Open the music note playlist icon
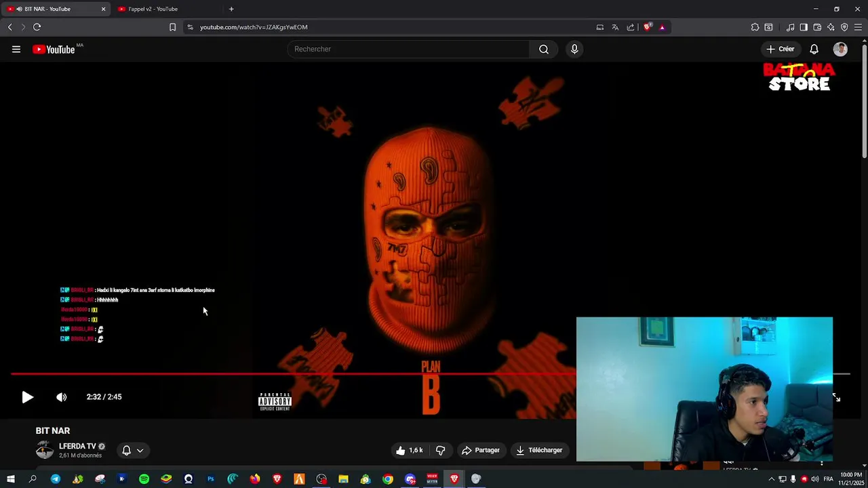 (790, 27)
